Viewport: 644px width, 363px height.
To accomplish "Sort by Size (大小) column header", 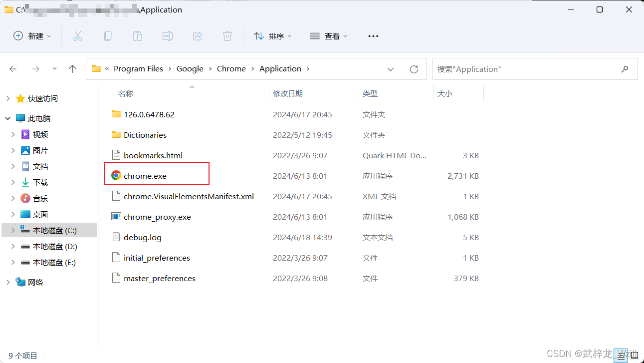I will 445,93.
